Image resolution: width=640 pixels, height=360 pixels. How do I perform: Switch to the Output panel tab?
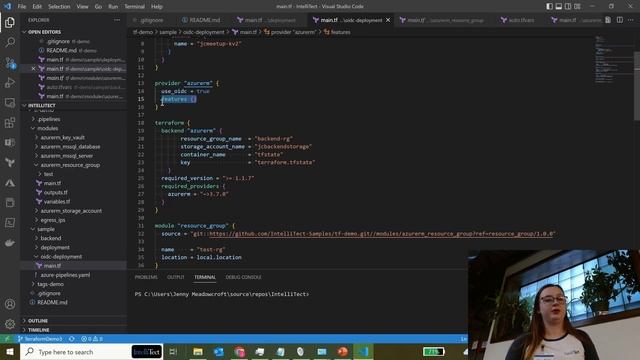(x=176, y=277)
